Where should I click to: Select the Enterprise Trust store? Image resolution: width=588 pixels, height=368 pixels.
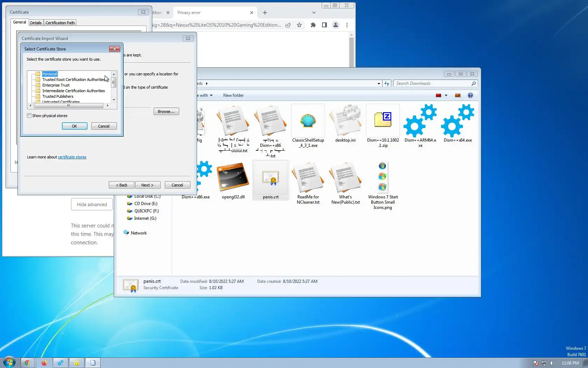56,85
